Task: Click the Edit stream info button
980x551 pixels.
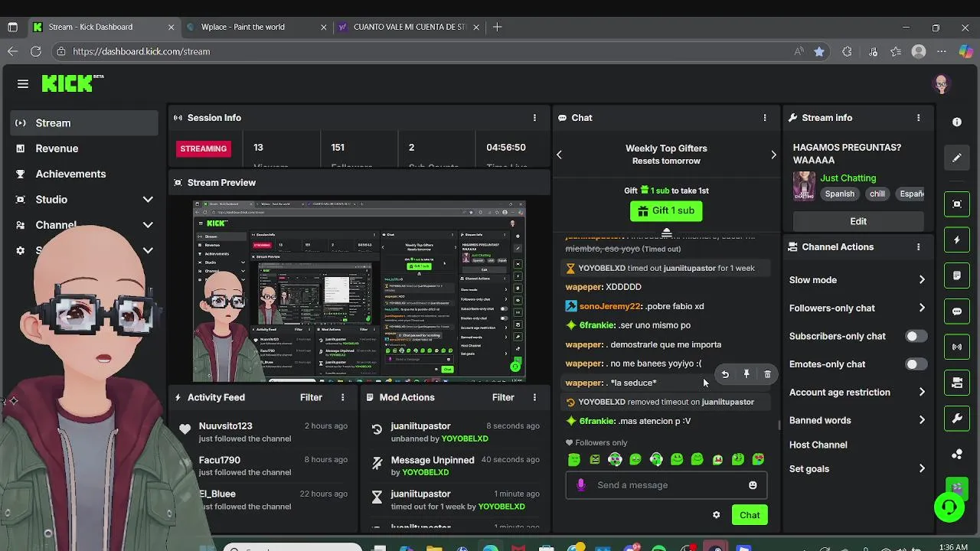Action: [x=858, y=221]
